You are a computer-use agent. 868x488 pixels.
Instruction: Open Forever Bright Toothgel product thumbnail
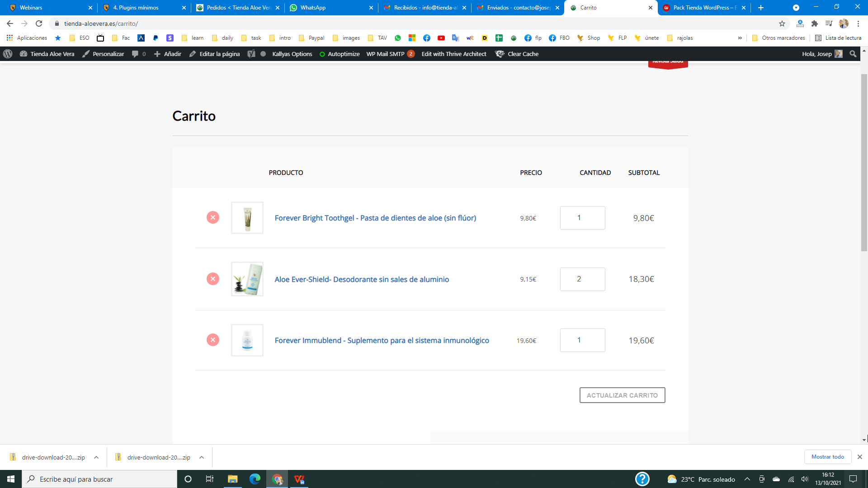[x=247, y=218]
